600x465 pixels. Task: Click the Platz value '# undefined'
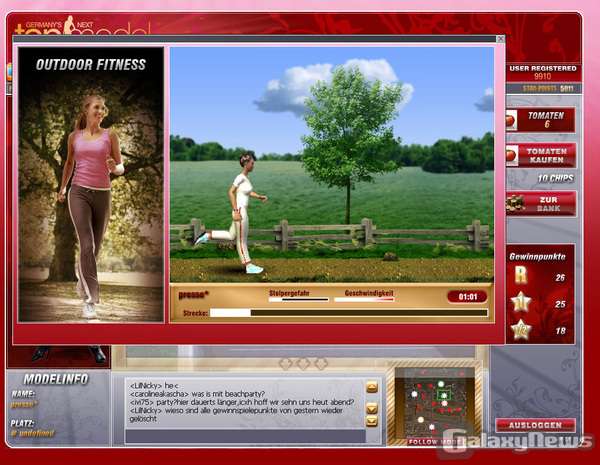point(32,433)
